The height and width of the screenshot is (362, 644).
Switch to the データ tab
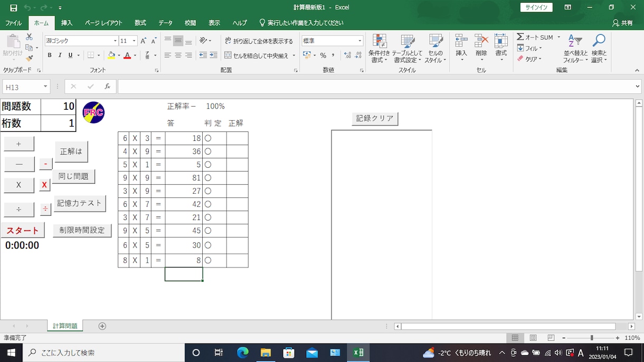click(x=165, y=23)
